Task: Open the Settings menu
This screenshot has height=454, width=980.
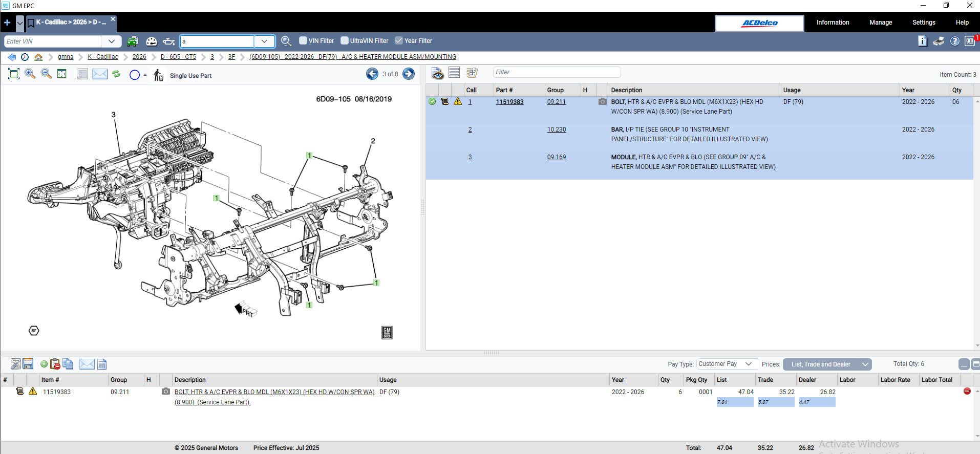Action: tap(924, 23)
